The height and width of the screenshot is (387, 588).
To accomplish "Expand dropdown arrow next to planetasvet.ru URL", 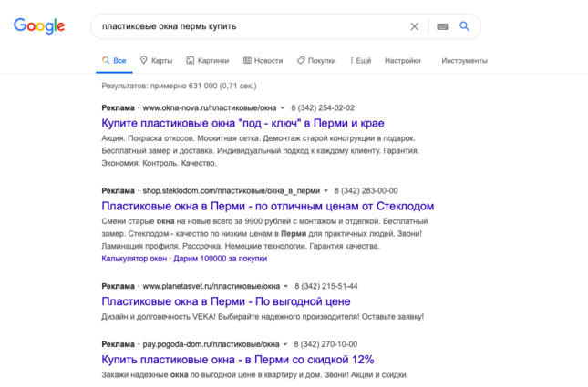I will pyautogui.click(x=285, y=287).
